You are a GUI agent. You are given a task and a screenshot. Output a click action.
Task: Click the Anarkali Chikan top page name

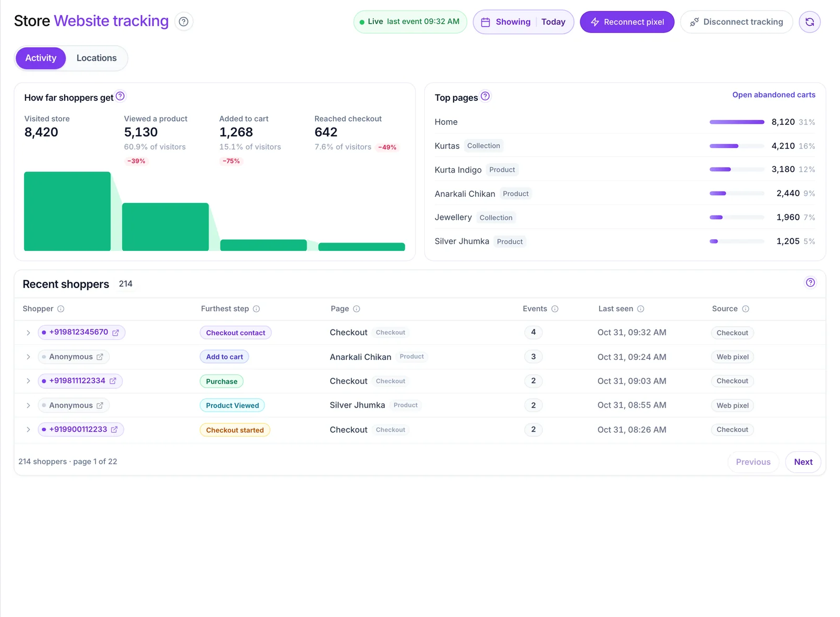pyautogui.click(x=465, y=194)
